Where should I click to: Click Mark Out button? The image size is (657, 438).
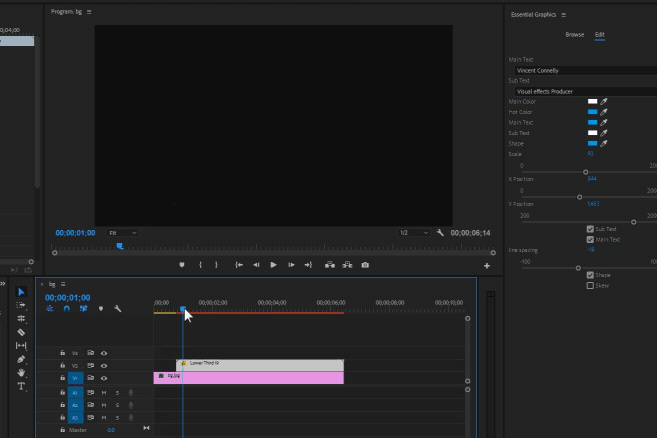216,265
